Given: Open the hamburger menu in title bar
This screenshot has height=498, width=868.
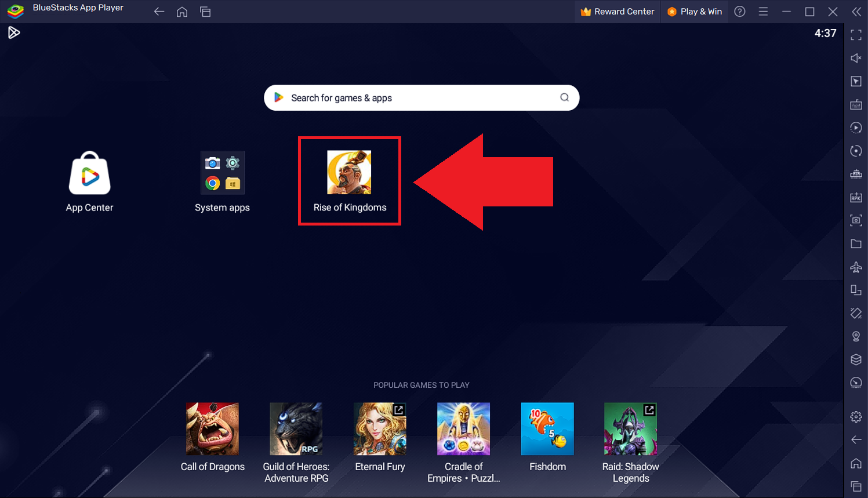Looking at the screenshot, I should (x=763, y=12).
